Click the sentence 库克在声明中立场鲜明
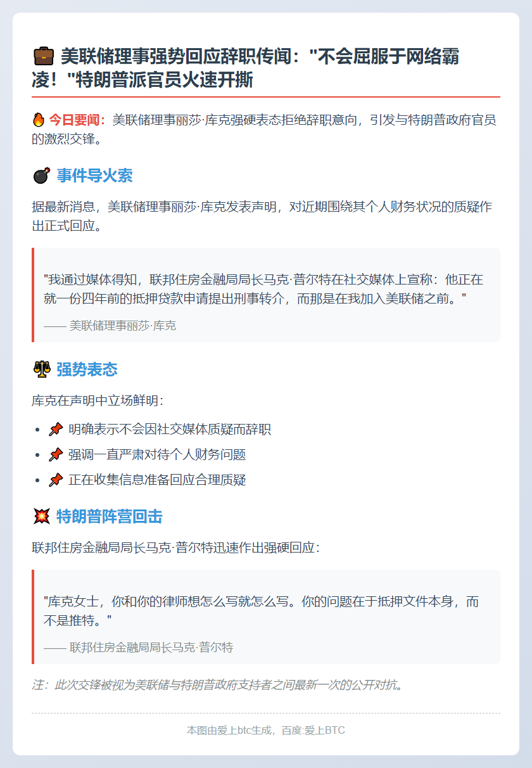This screenshot has width=532, height=768. 98,400
